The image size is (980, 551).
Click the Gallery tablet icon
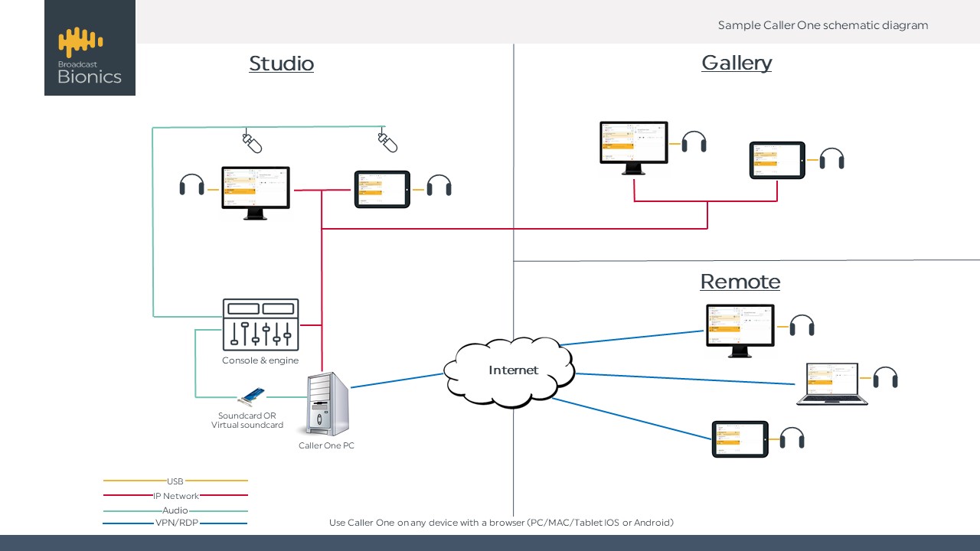(x=777, y=161)
